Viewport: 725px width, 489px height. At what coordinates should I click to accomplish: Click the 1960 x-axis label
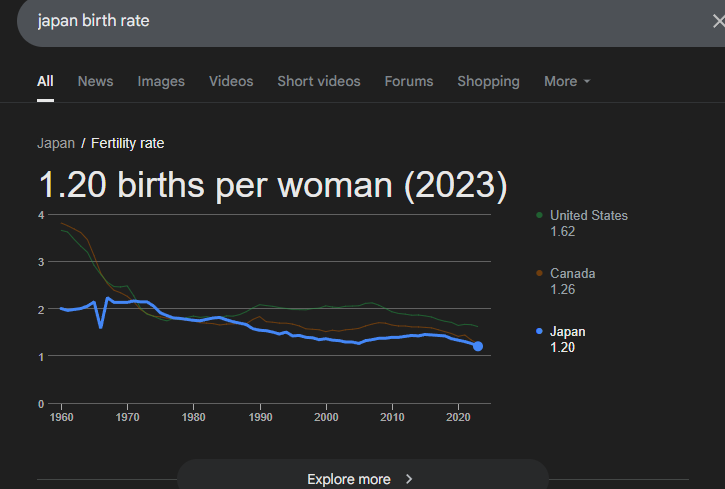[61, 417]
